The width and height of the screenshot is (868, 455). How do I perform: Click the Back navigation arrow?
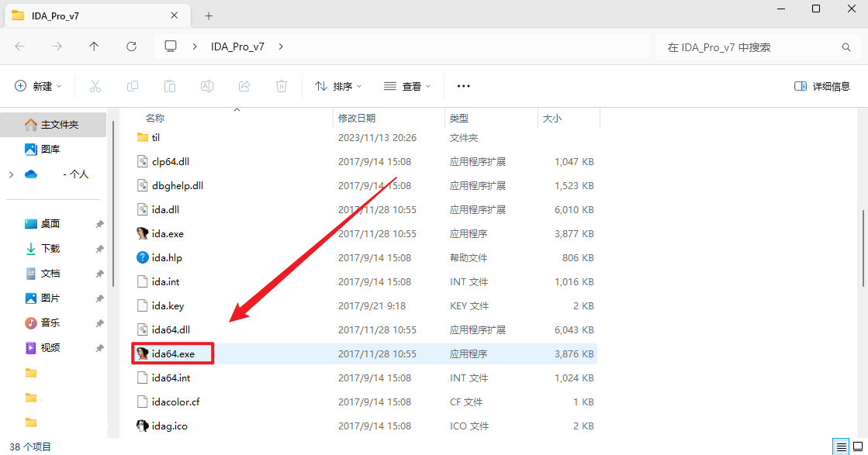click(x=20, y=47)
